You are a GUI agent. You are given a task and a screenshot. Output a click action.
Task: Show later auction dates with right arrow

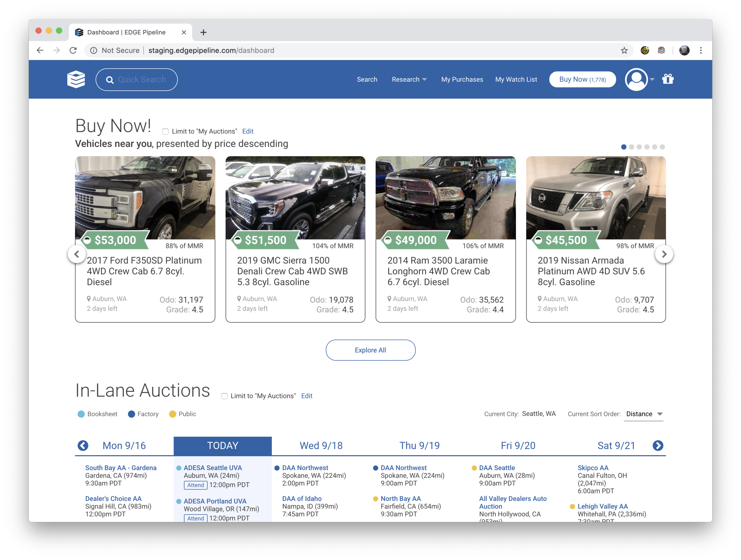click(658, 445)
